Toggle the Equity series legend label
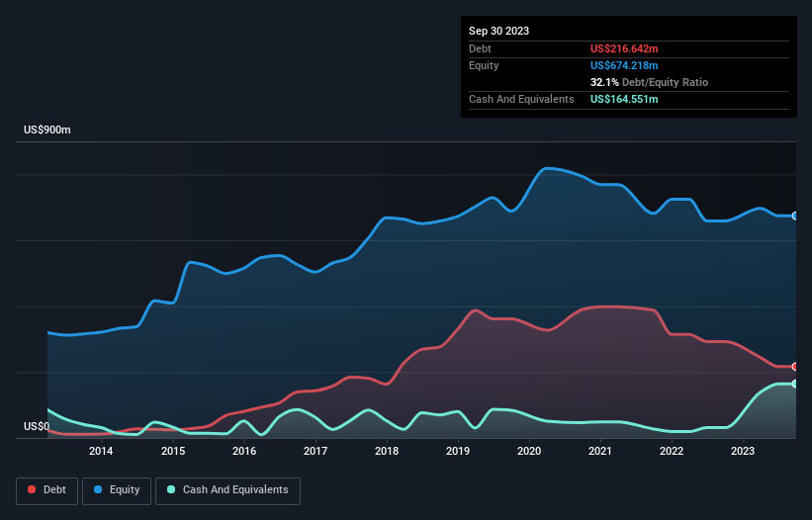Screen dimensions: 812x520 tap(124, 490)
